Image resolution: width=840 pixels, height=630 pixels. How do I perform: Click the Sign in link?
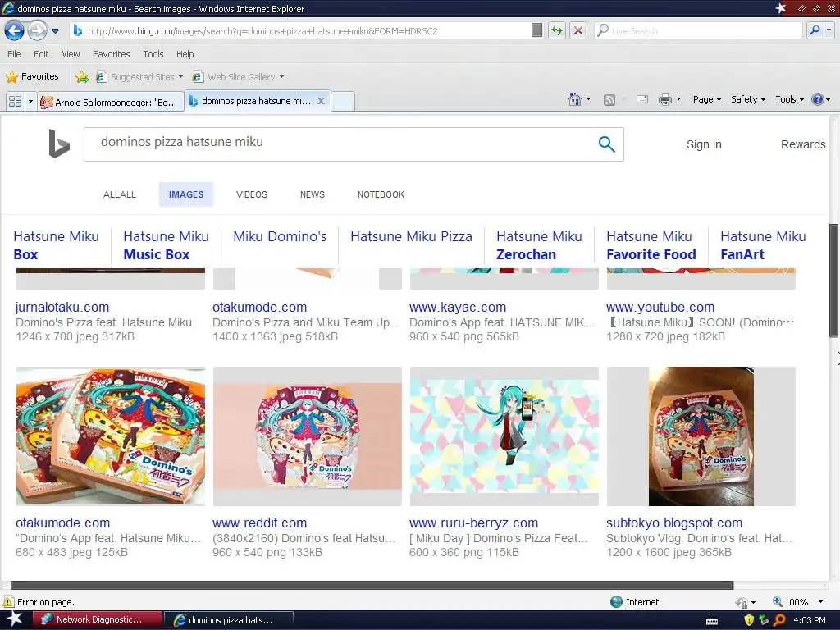point(704,144)
